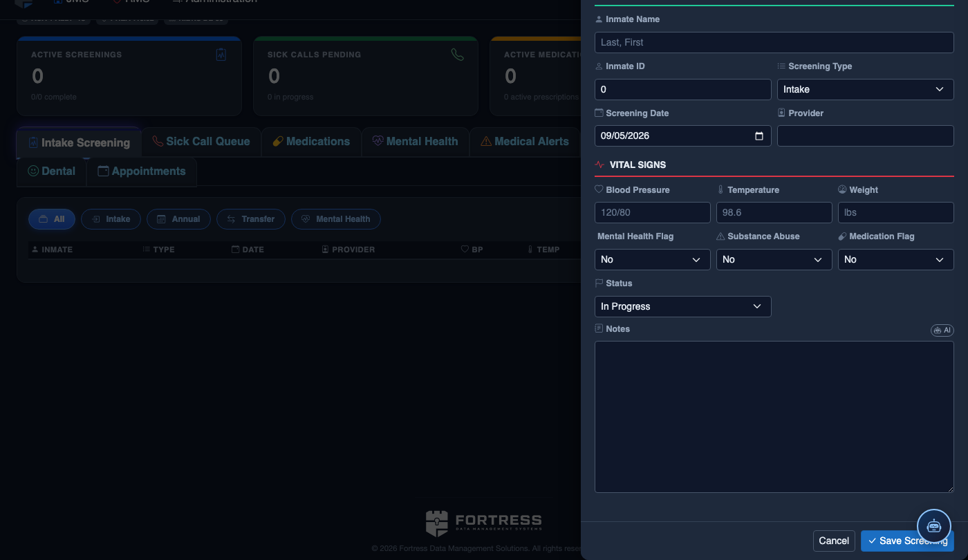This screenshot has height=560, width=968.
Task: Sort by the INMATE column header
Action: [53, 250]
